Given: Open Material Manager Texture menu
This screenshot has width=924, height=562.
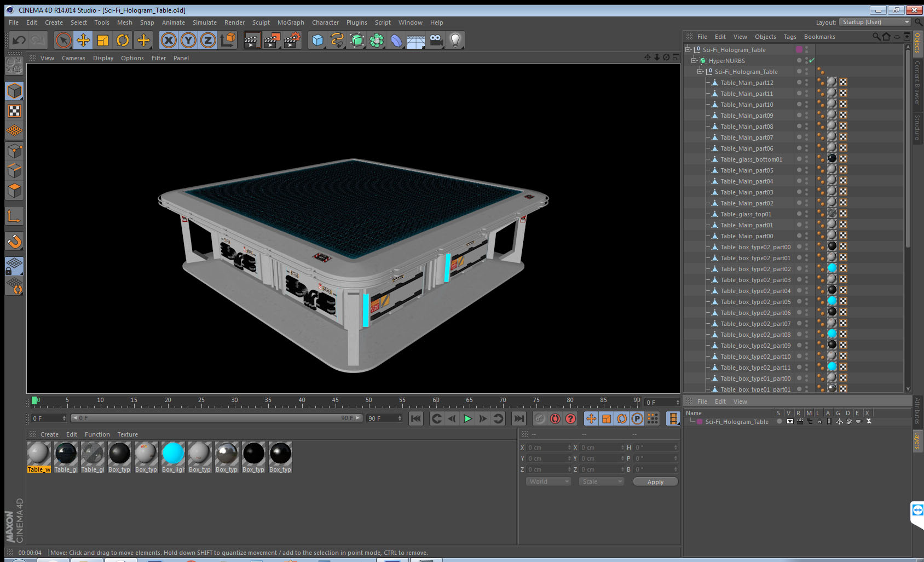Looking at the screenshot, I should point(128,434).
